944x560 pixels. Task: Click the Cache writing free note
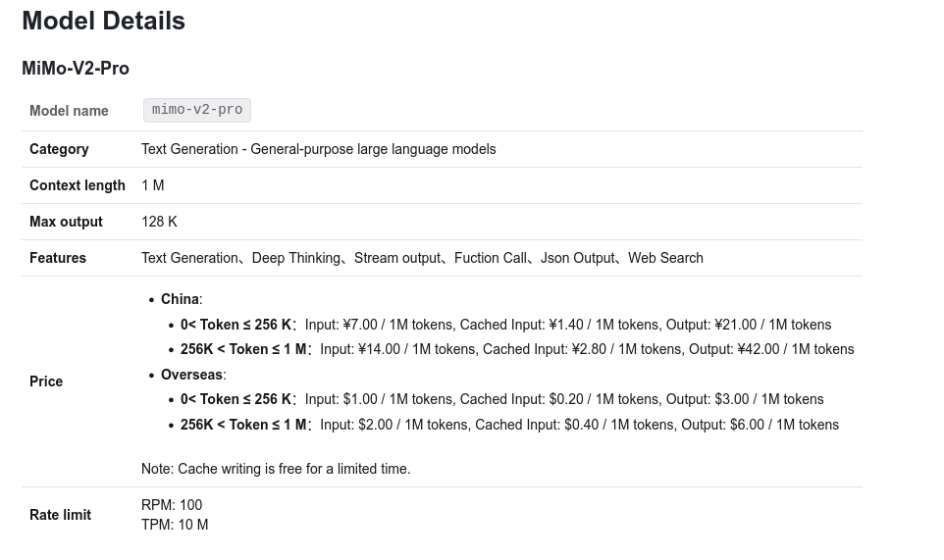click(x=276, y=469)
